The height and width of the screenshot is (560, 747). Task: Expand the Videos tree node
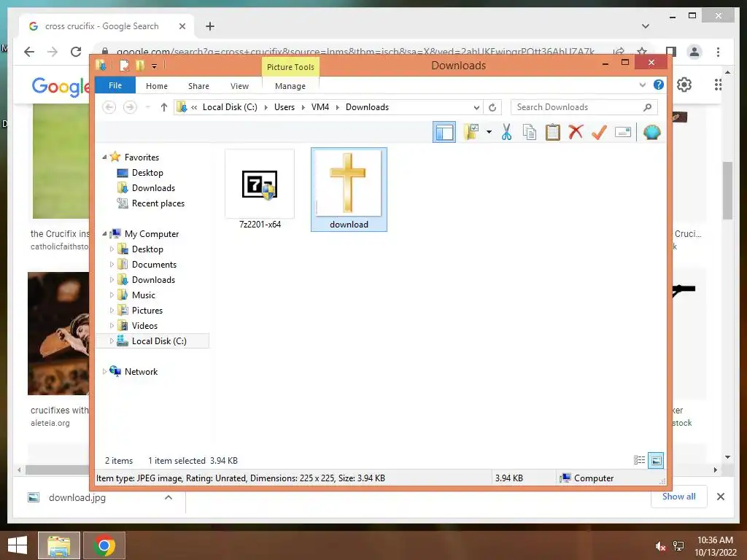pyautogui.click(x=112, y=326)
